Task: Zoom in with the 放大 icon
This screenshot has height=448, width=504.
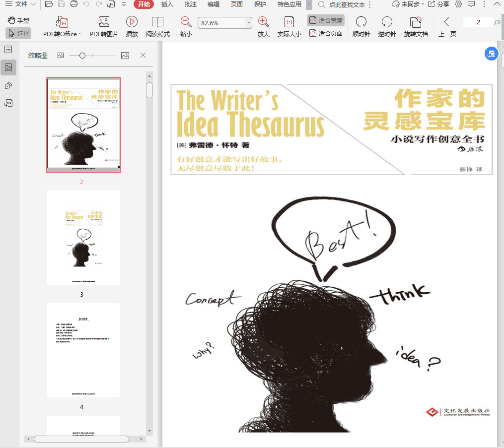Action: [263, 22]
